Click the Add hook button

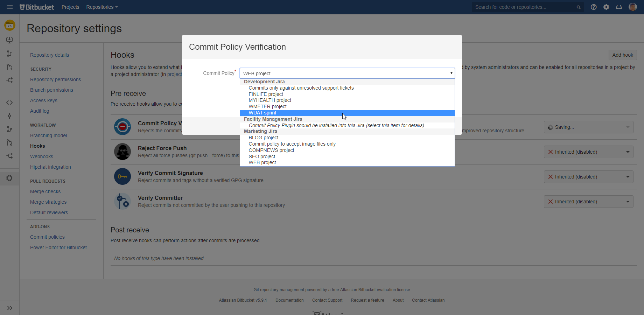coord(623,55)
